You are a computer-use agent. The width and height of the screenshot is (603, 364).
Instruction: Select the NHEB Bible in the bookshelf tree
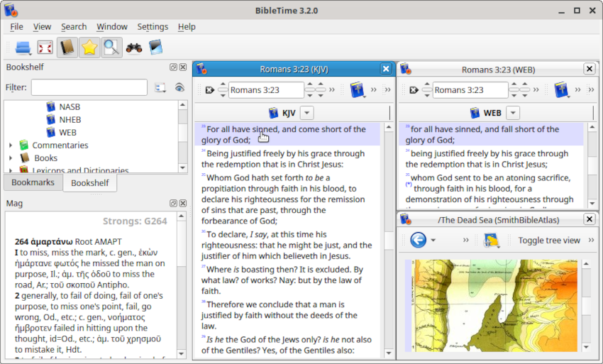click(x=70, y=120)
